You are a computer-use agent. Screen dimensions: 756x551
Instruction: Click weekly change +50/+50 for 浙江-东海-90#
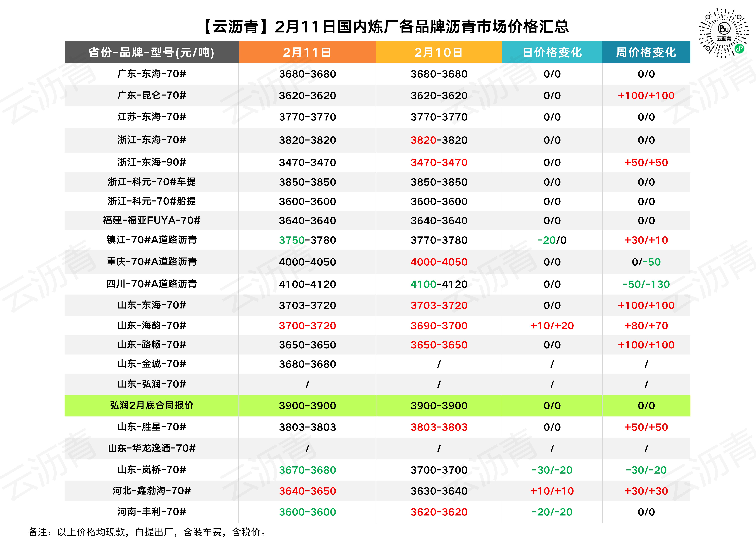(x=646, y=162)
